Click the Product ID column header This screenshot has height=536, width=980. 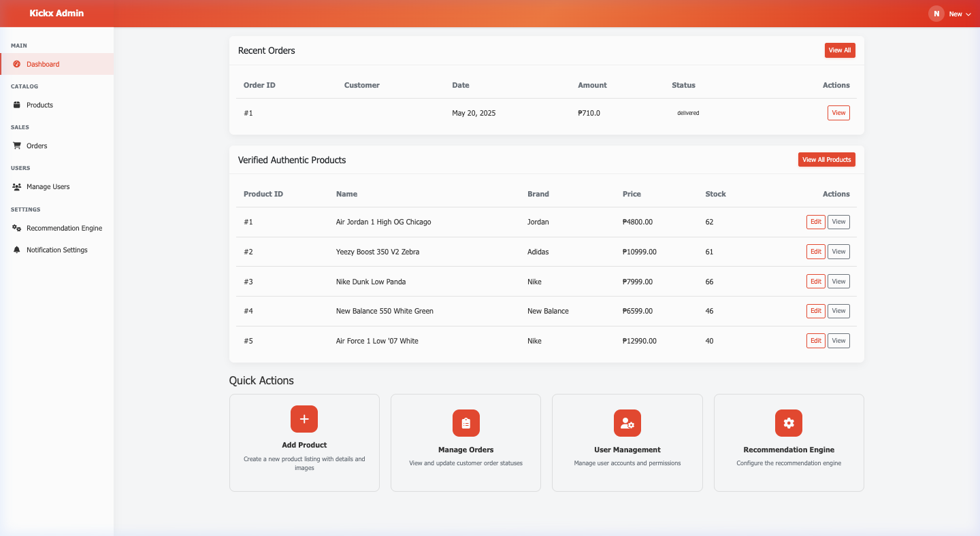point(263,194)
